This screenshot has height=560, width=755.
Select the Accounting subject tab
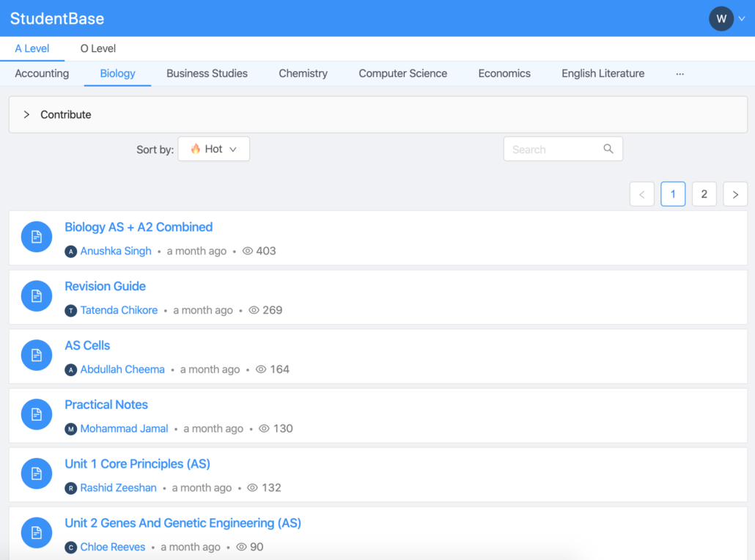[x=42, y=74]
